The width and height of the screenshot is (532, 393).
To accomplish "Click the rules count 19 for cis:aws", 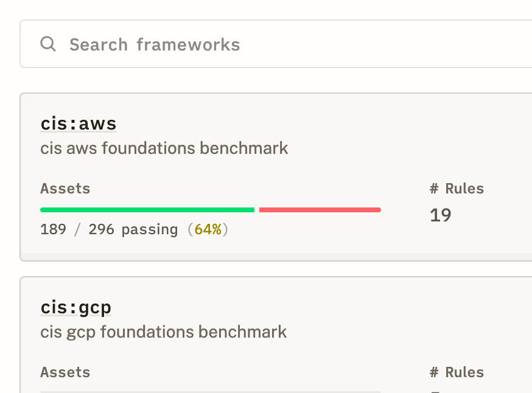I will (x=441, y=215).
